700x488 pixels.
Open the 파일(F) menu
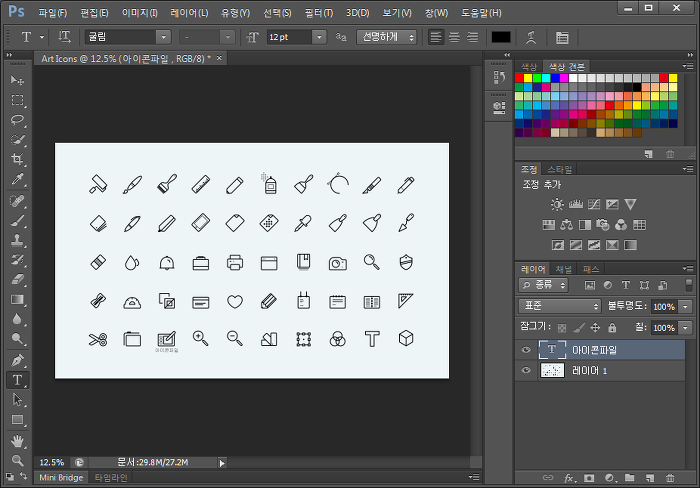pos(53,13)
